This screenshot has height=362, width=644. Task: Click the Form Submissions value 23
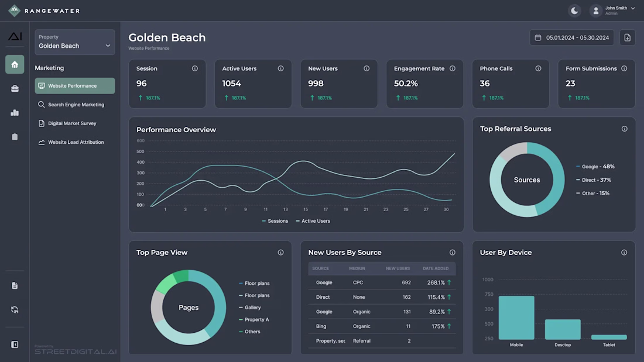[570, 83]
